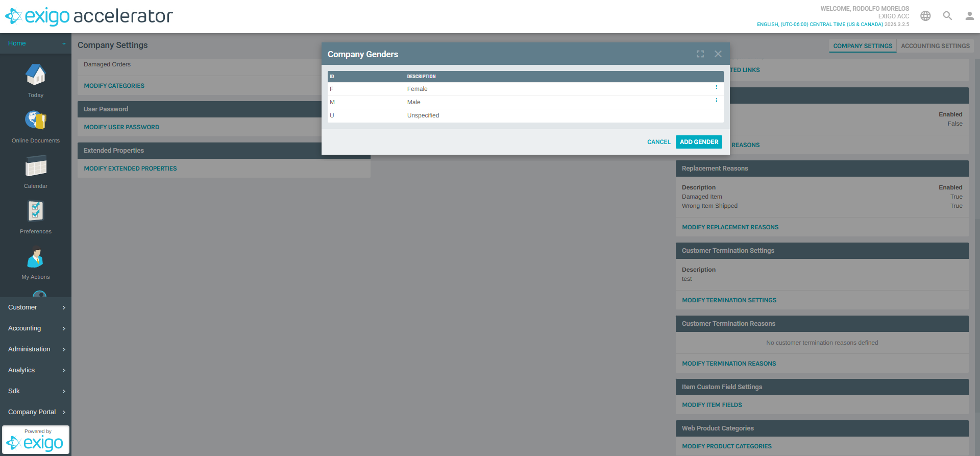
Task: Expand the Accounting menu
Action: (36, 328)
